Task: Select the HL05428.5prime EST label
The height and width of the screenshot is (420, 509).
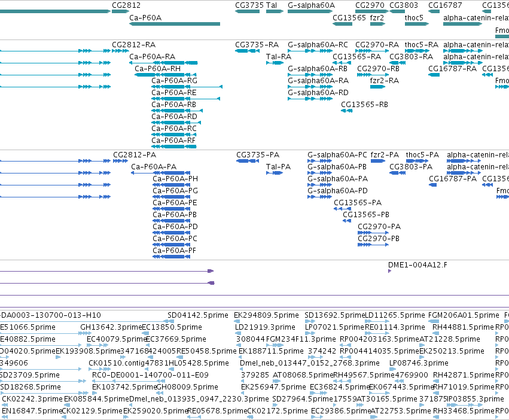Action: pyautogui.click(x=199, y=363)
